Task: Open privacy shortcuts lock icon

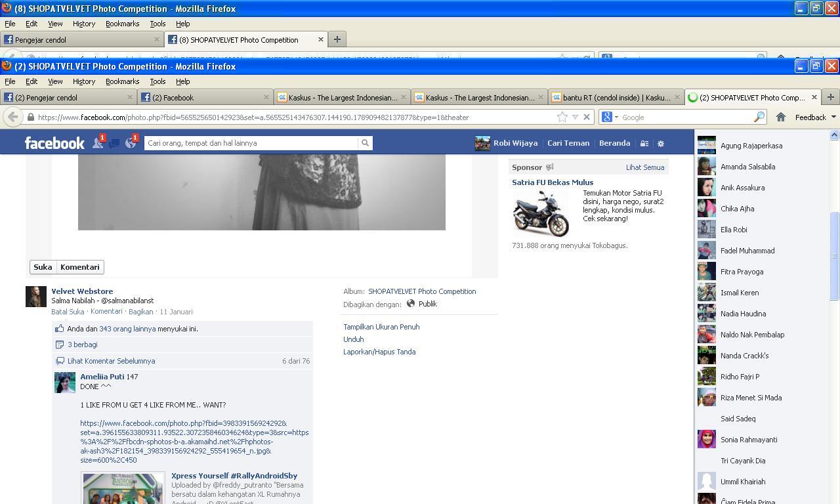Action: pyautogui.click(x=644, y=143)
